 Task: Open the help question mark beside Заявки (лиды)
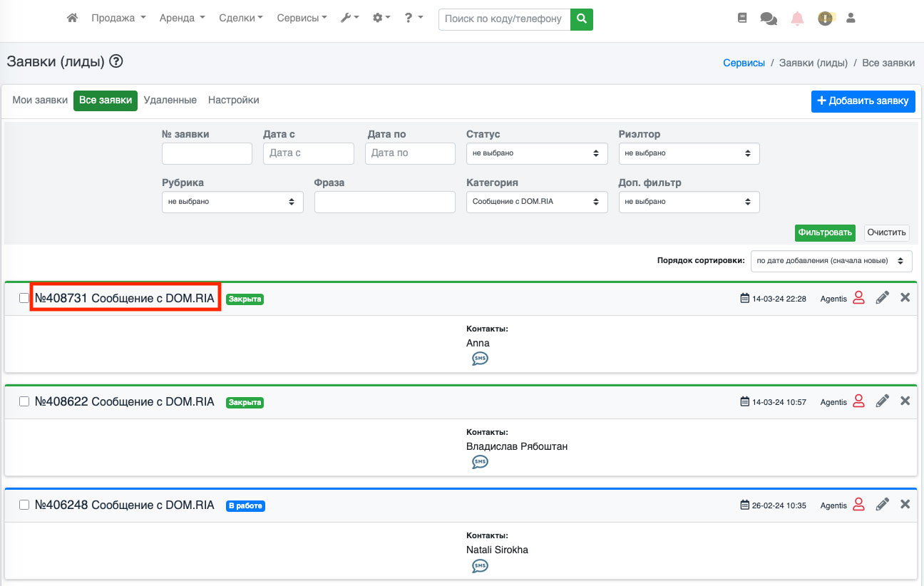point(116,62)
